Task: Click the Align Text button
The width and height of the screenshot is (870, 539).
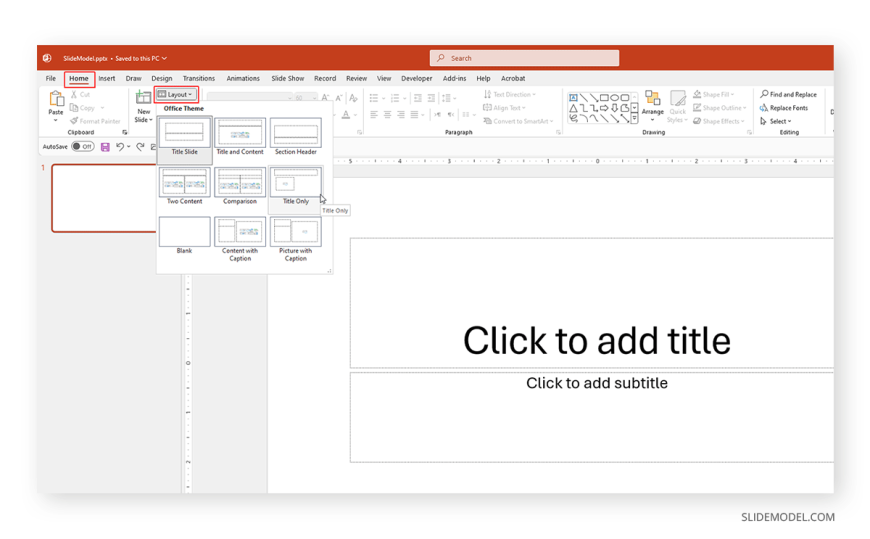Action: tap(504, 108)
